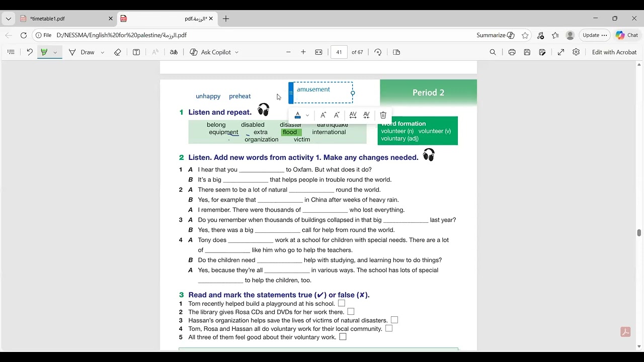Save the PDF file
Screen dimensions: 644x362
tap(527, 52)
